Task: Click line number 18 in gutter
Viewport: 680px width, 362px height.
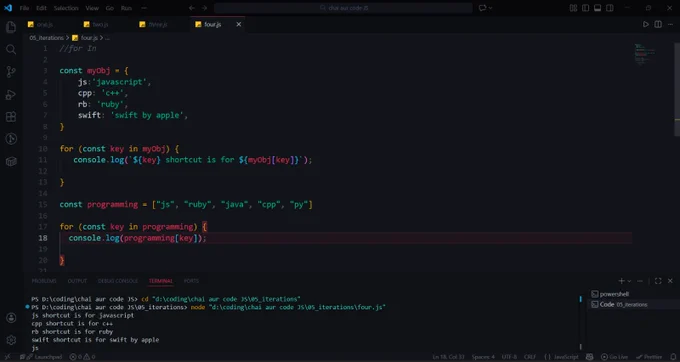Action: [x=43, y=238]
